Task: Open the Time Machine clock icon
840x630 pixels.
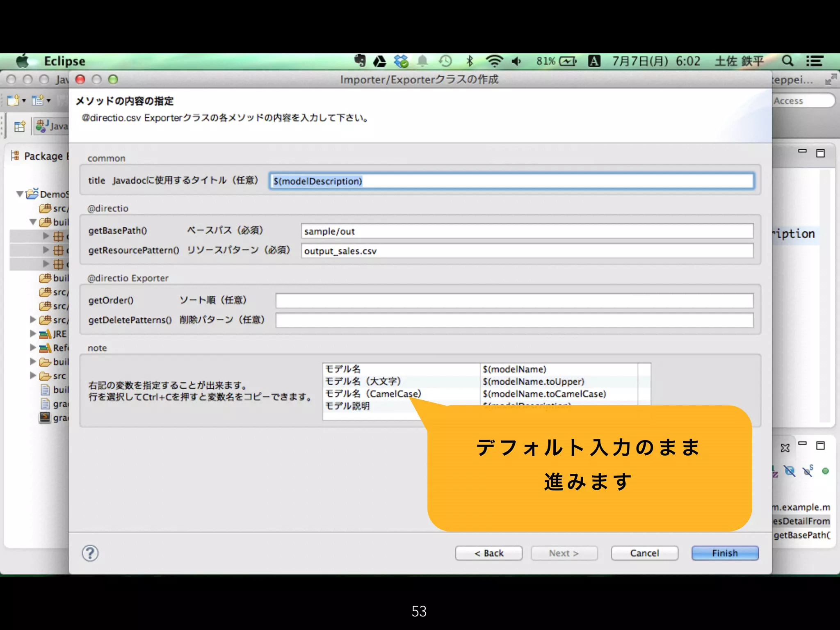Action: coord(445,61)
